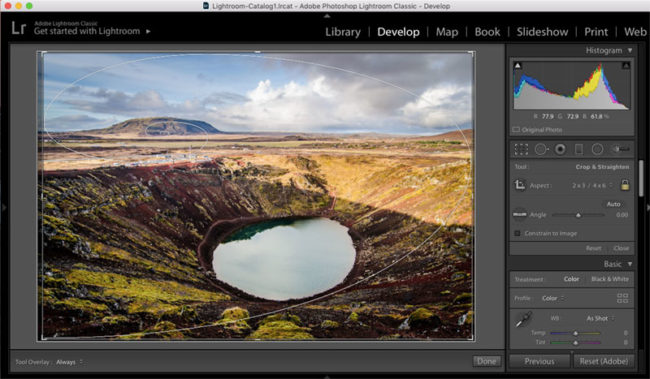Switch to the Print module
650x379 pixels.
(596, 32)
